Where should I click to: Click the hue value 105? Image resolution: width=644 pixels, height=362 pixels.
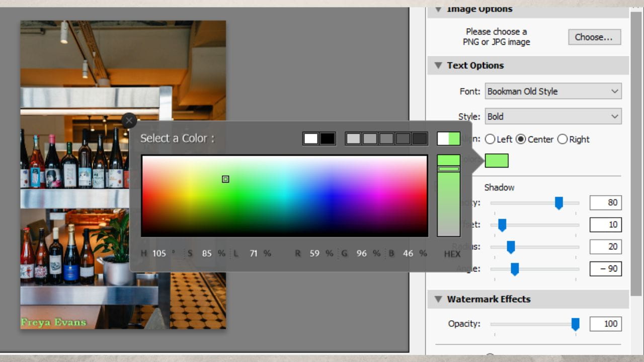point(159,253)
